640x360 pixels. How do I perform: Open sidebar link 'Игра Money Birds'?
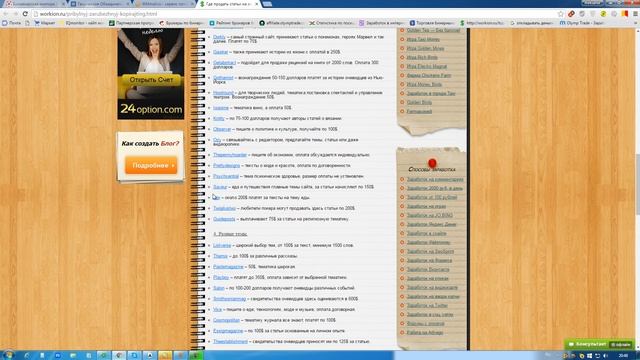424,84
